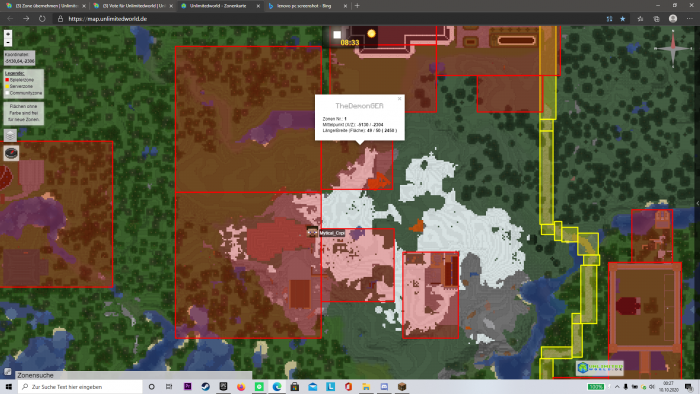
Task: Open Task View from the taskbar
Action: [x=169, y=387]
